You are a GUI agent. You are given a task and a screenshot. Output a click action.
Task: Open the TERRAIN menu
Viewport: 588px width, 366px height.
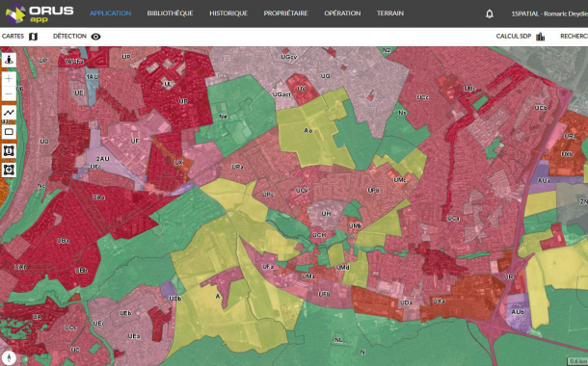390,13
